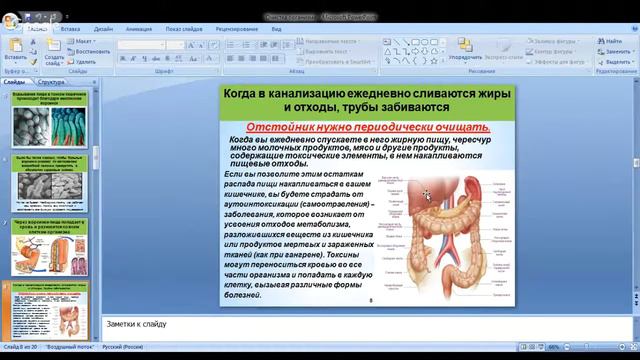Undo last action in quick access toolbar
Viewport: 640px width, 360px height.
(39, 17)
